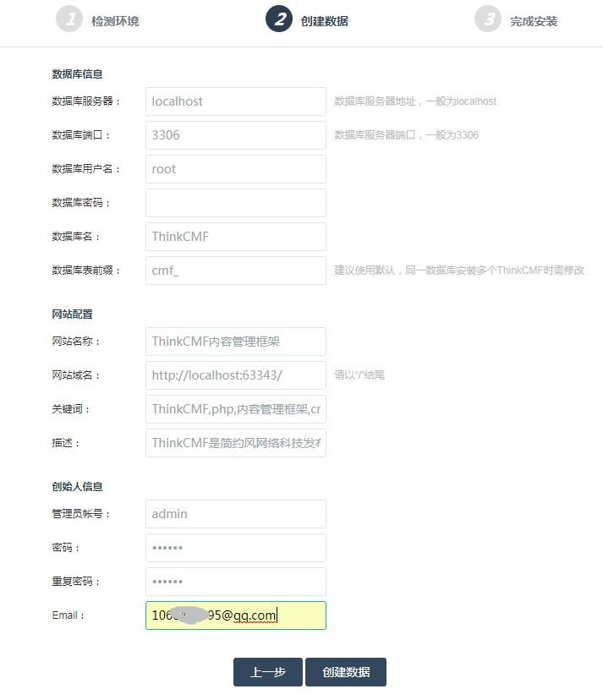This screenshot has height=700, width=603.
Task: Click the 数据库表前缀： label
Action: tap(85, 271)
